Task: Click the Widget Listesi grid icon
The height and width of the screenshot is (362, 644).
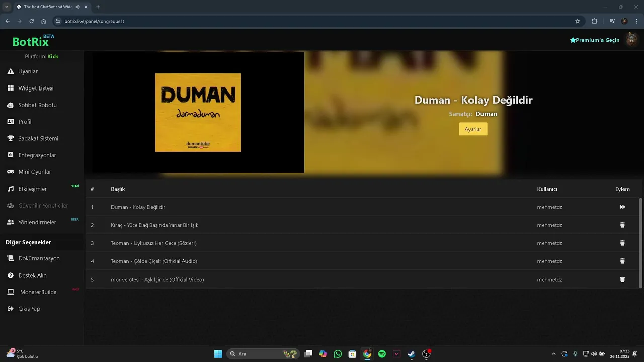Action: coord(11,88)
